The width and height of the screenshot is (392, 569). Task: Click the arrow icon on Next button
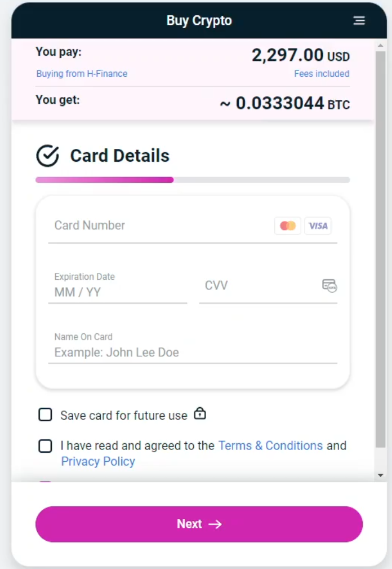pyautogui.click(x=215, y=524)
